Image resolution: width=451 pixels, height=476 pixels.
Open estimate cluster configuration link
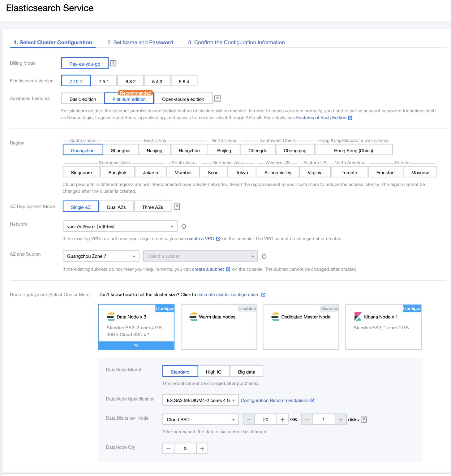point(228,295)
